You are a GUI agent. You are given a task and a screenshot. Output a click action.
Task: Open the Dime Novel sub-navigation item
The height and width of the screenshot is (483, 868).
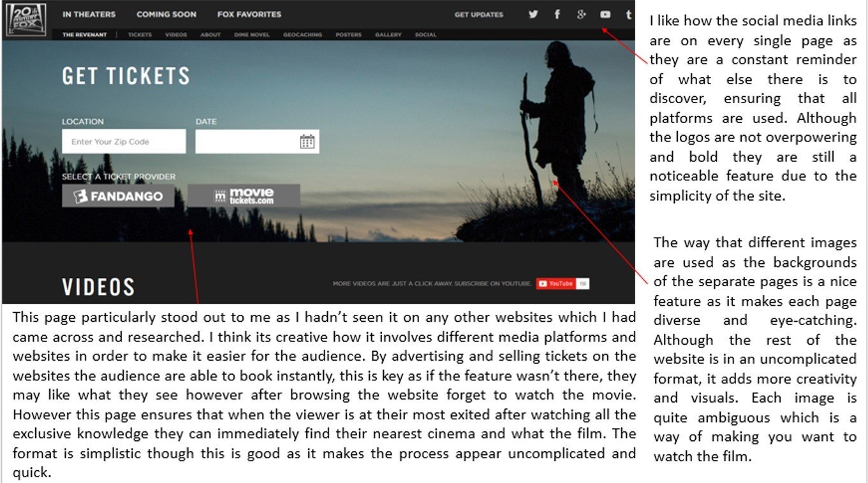252,35
